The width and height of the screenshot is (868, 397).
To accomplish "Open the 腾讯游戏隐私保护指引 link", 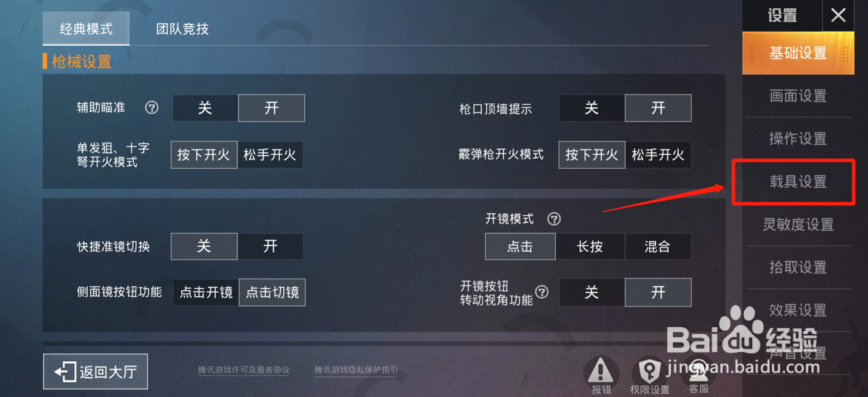I will pyautogui.click(x=356, y=370).
